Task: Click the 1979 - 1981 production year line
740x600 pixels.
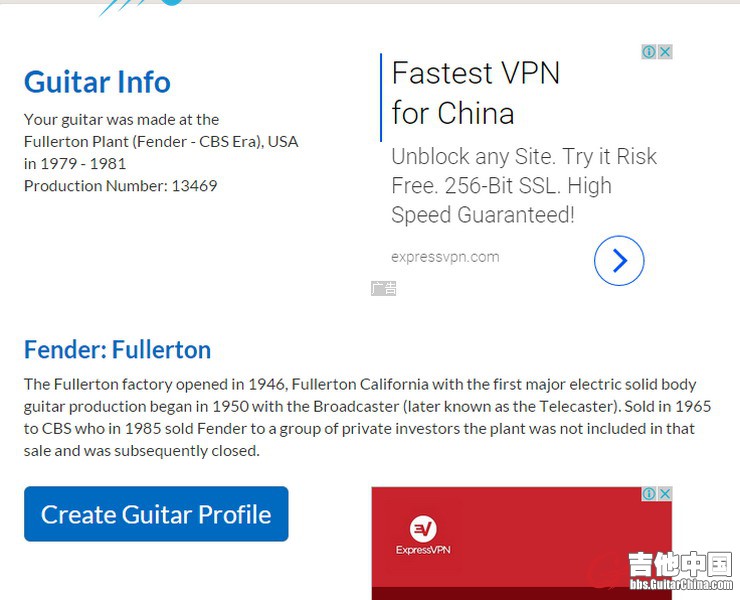Action: point(75,164)
